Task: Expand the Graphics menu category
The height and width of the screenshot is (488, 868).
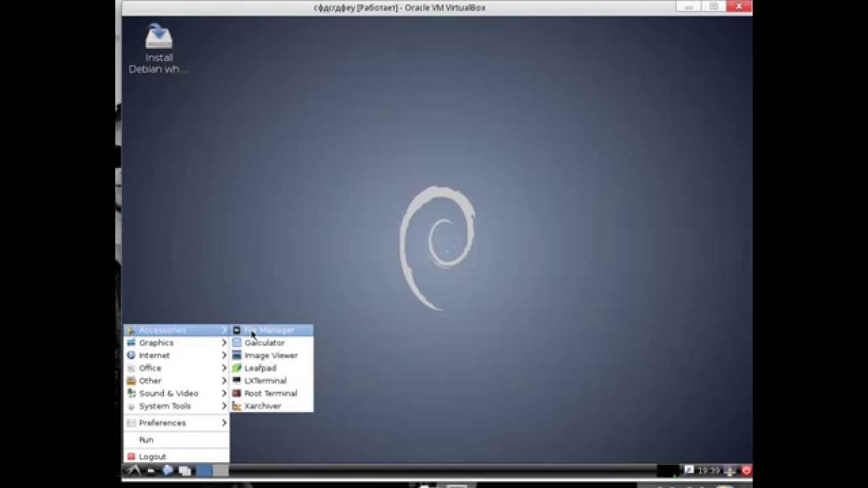Action: pos(176,343)
